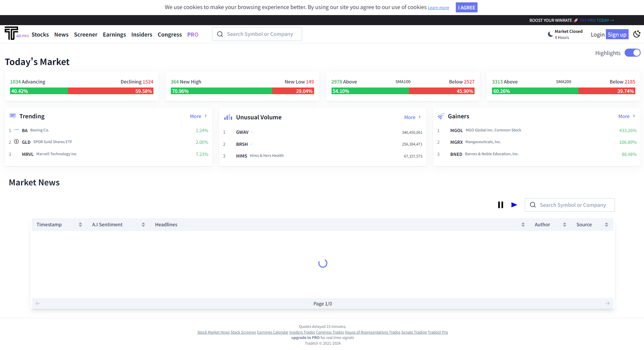The width and height of the screenshot is (644, 350).
Task: Open the Learn more cookies link
Action: coord(438,7)
